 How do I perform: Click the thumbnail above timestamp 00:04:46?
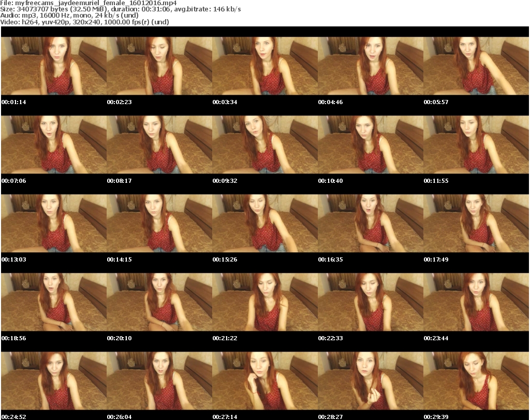(371, 66)
